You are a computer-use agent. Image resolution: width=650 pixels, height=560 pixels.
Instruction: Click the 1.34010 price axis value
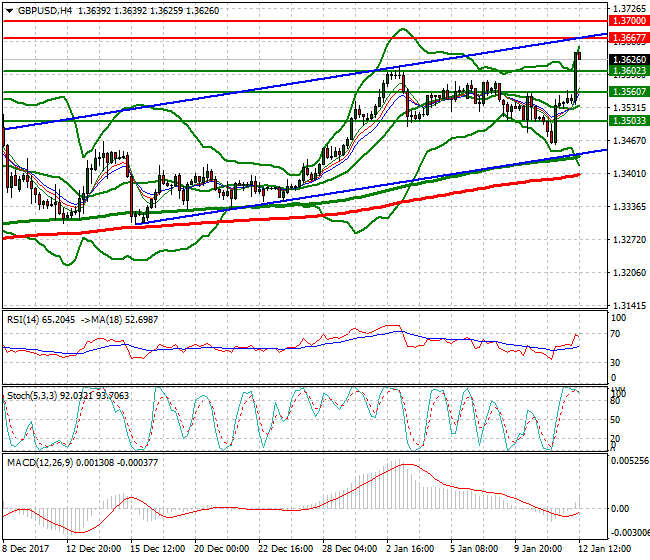click(x=629, y=174)
